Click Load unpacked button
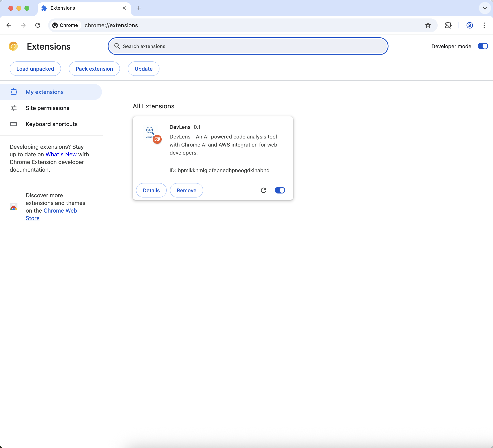The height and width of the screenshot is (448, 493). 35,69
